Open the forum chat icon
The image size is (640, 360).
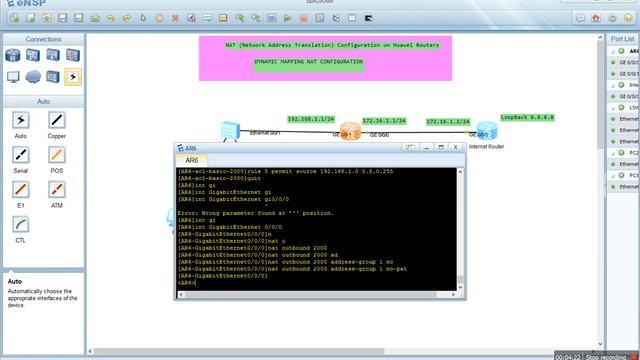[580, 18]
